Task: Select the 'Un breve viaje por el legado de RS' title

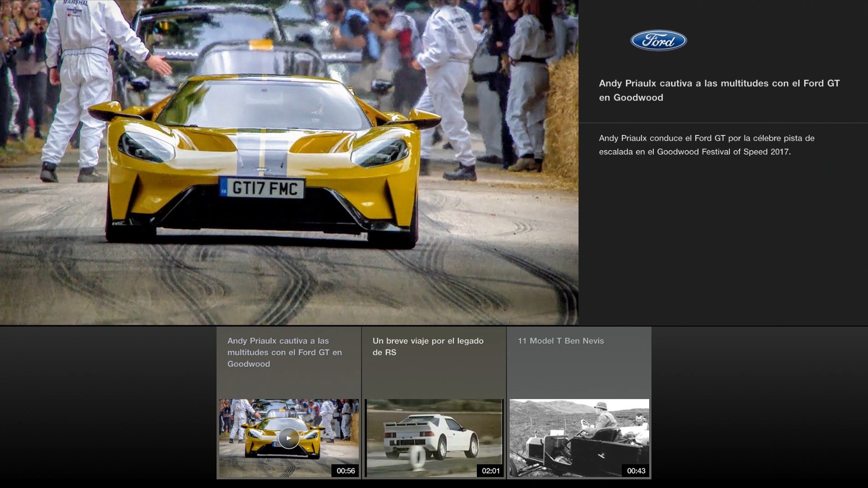Action: point(429,346)
